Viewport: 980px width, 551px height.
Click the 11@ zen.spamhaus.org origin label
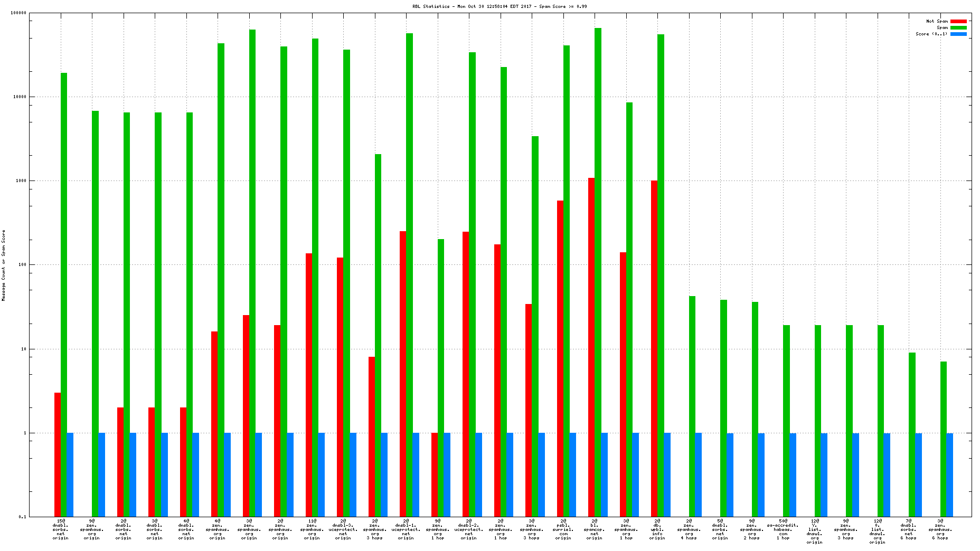click(312, 529)
